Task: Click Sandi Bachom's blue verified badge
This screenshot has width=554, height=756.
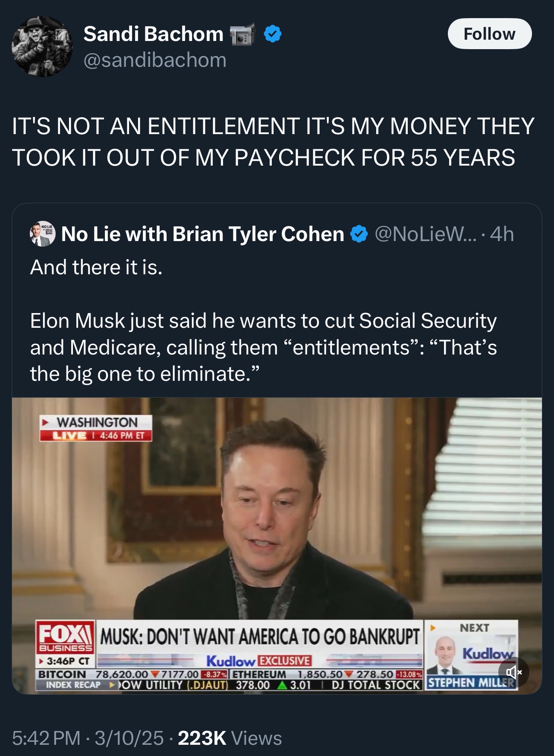Action: point(273,34)
